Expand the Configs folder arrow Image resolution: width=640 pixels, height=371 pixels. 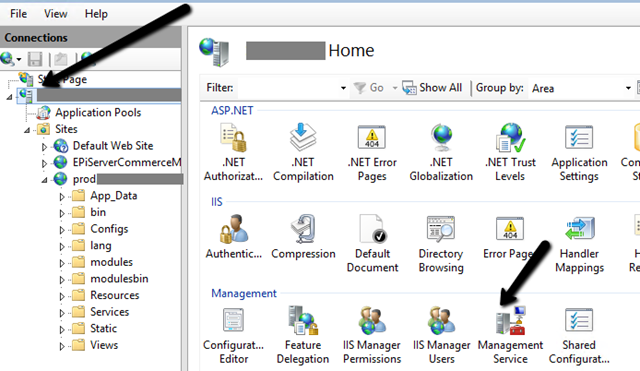(x=62, y=230)
